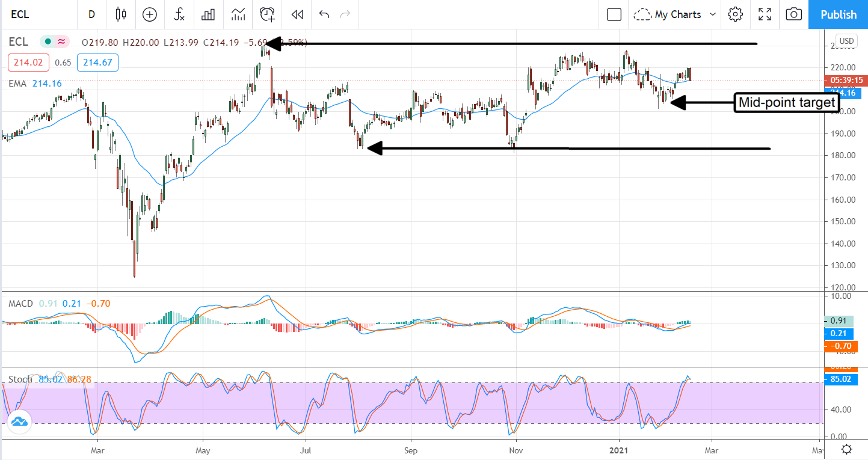868x460 pixels.
Task: Open the USD currency selector
Action: tap(846, 41)
